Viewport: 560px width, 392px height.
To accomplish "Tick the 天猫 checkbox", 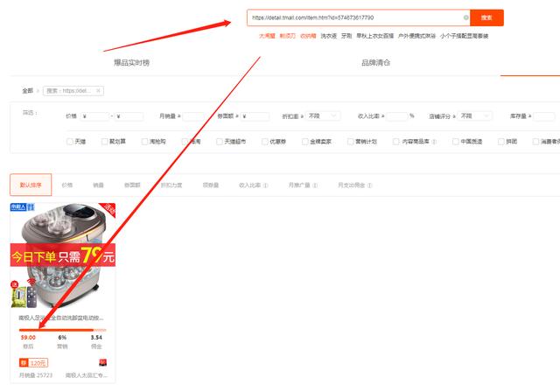I will point(70,142).
